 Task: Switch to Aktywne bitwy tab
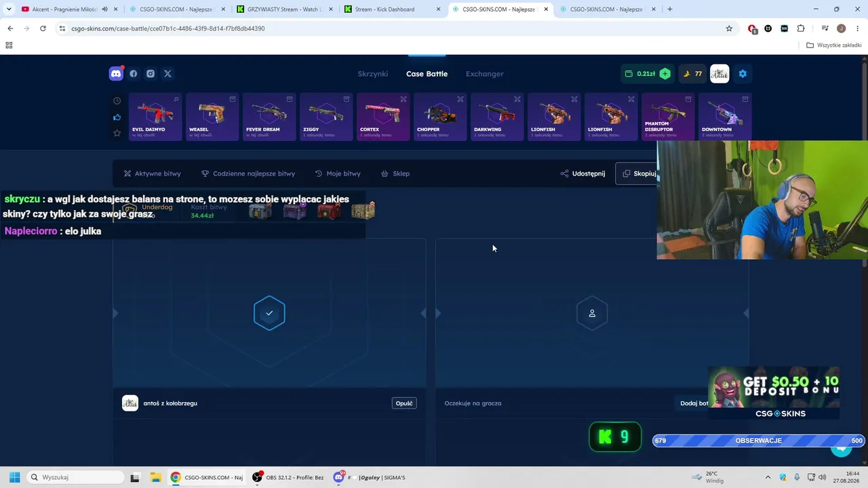[152, 174]
